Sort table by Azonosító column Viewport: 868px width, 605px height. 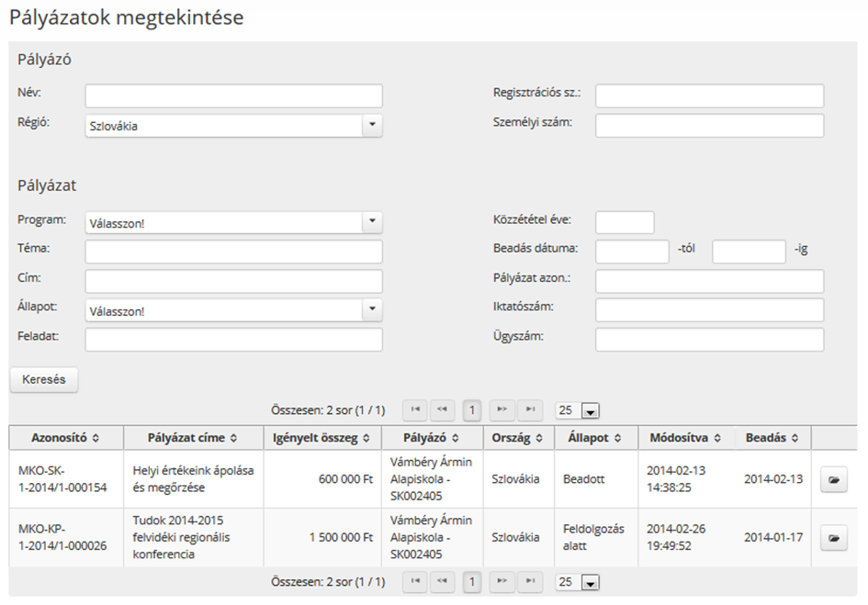point(66,438)
